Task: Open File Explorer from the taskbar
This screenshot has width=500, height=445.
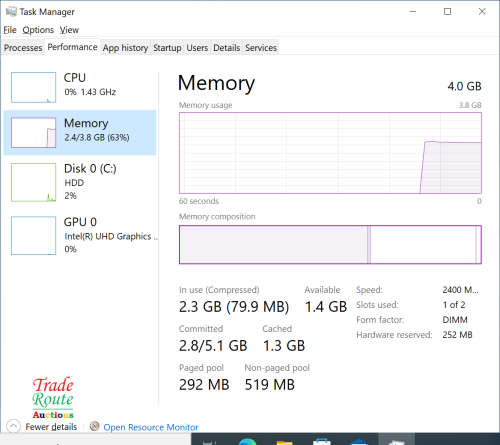Action: click(284, 442)
